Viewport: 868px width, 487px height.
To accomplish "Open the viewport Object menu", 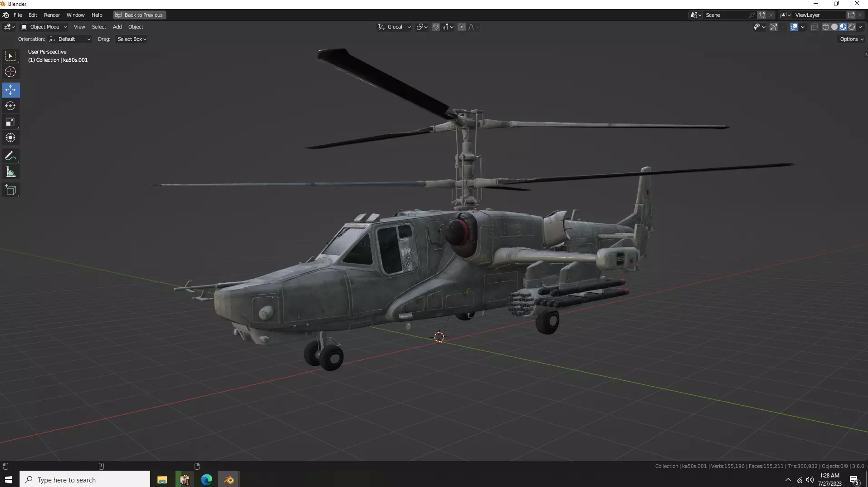I will pos(136,27).
